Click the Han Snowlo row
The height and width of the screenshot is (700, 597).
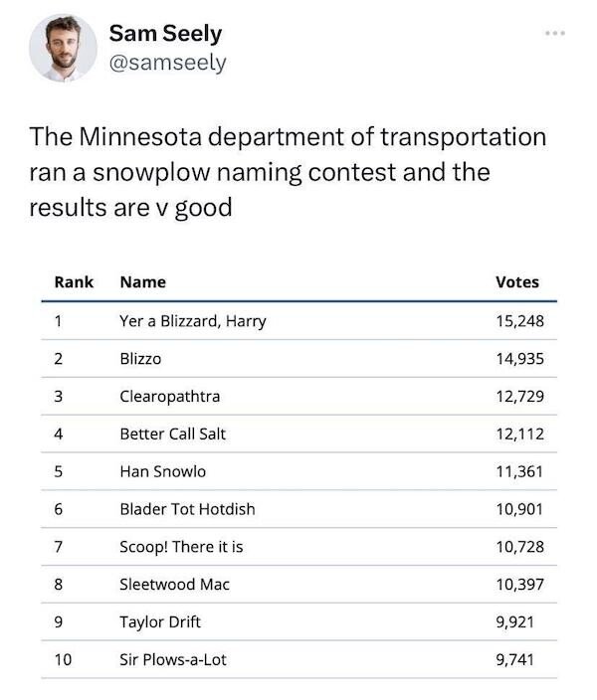(162, 471)
